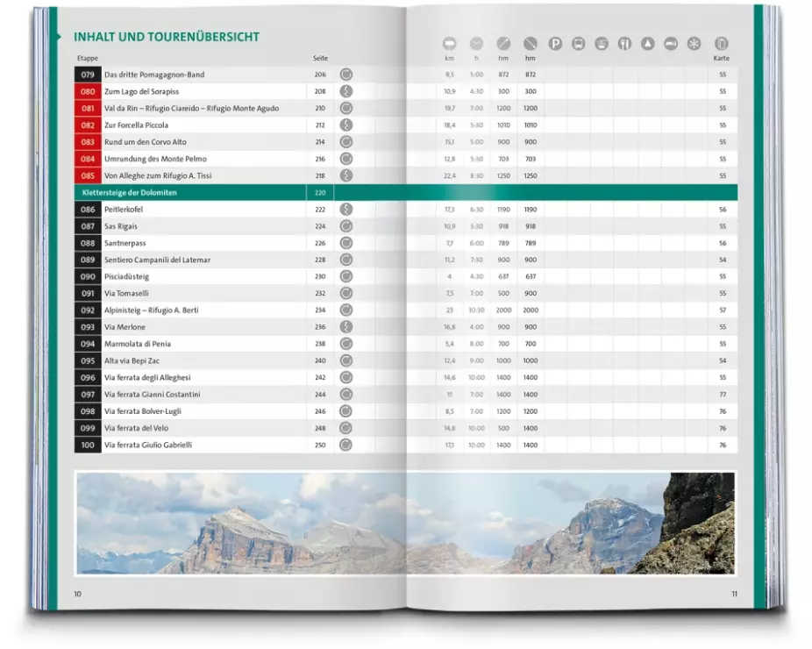Image resolution: width=812 pixels, height=649 pixels.
Task: Click the difficulty icon for Marmolata di Penia
Action: coord(346,344)
